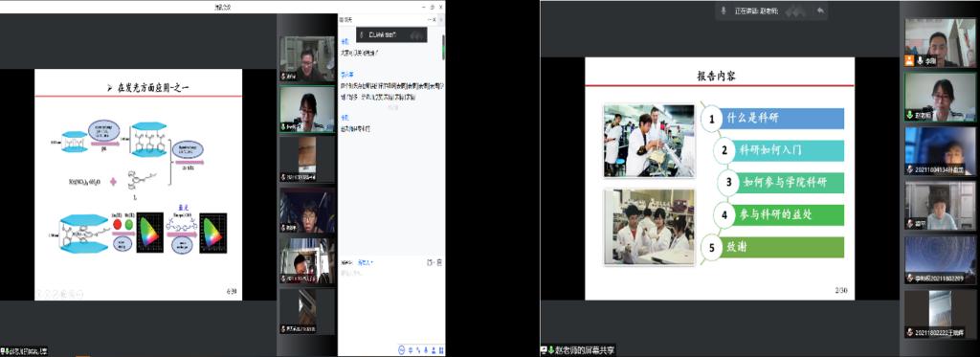Toggle mic on starry-sky participant tile
This screenshot has width=980, height=357.
click(x=911, y=278)
